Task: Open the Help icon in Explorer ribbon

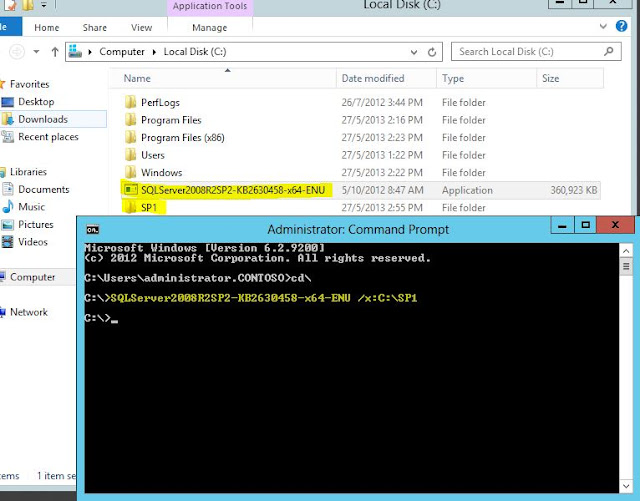Action: 621,26
